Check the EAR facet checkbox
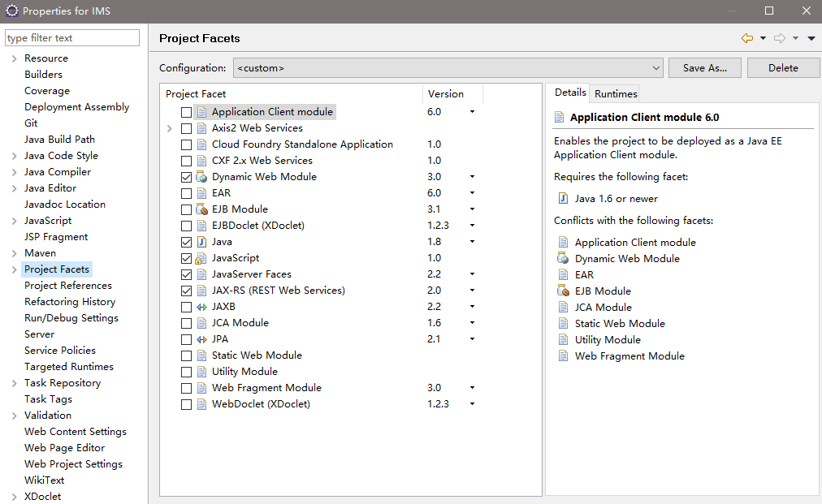822x504 pixels. 186,193
